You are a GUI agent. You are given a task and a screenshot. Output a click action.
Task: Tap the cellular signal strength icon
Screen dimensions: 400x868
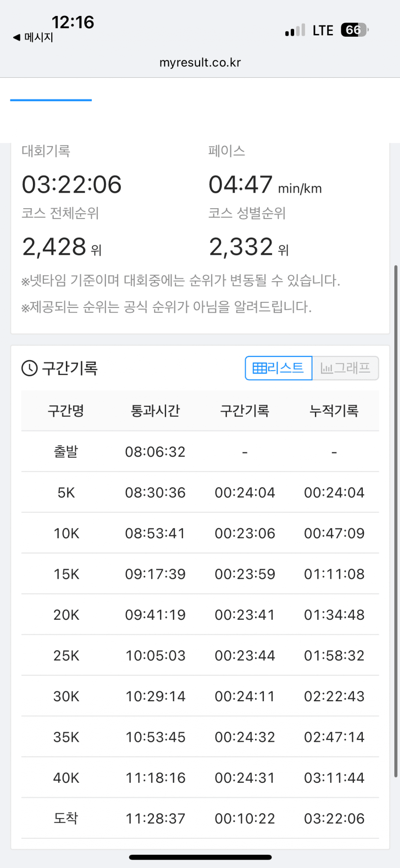click(295, 31)
